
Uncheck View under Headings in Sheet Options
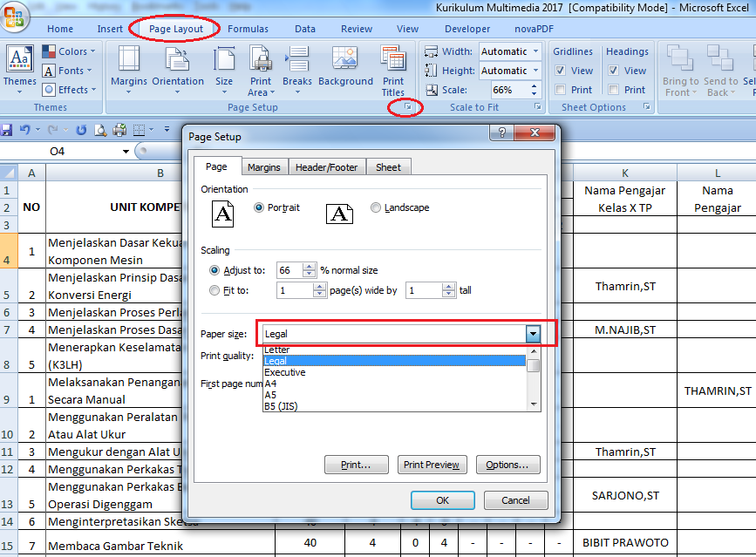click(x=612, y=70)
